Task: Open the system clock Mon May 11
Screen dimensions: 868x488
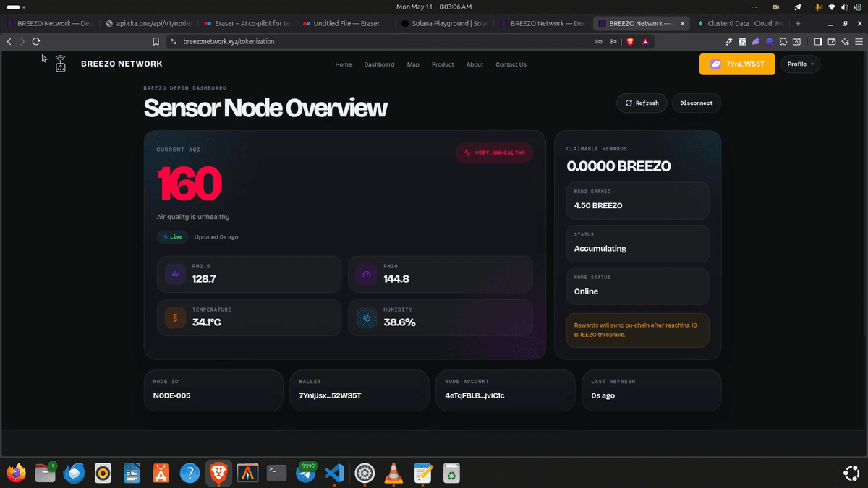Action: pyautogui.click(x=433, y=7)
